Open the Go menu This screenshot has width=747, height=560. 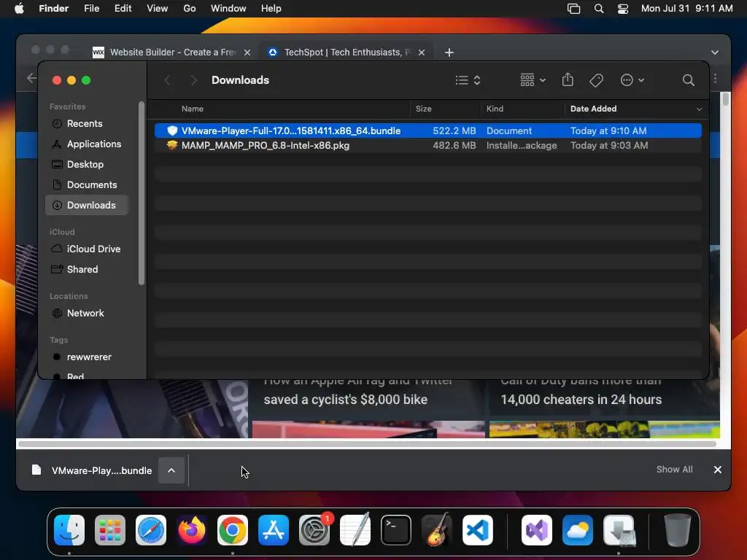point(190,9)
